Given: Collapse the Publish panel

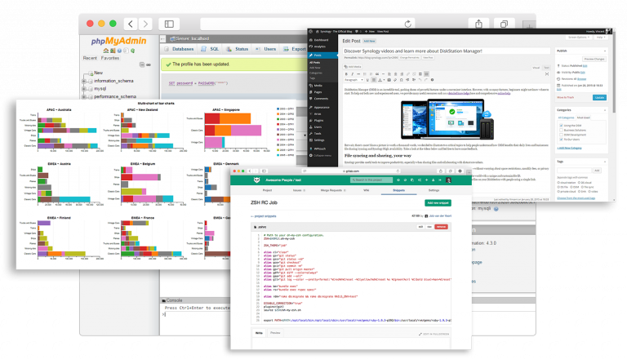Looking at the screenshot, I should [x=605, y=51].
